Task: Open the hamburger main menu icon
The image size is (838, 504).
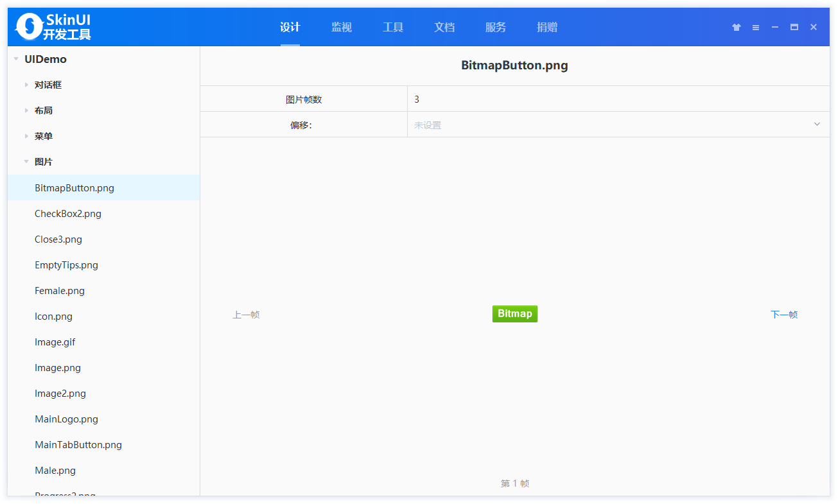Action: click(x=756, y=28)
